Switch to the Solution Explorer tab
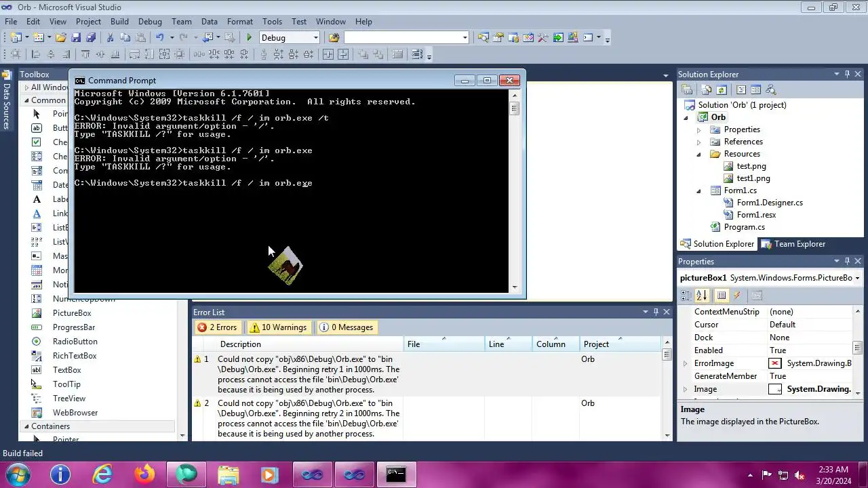Viewport: 868px width, 488px height. [717, 244]
